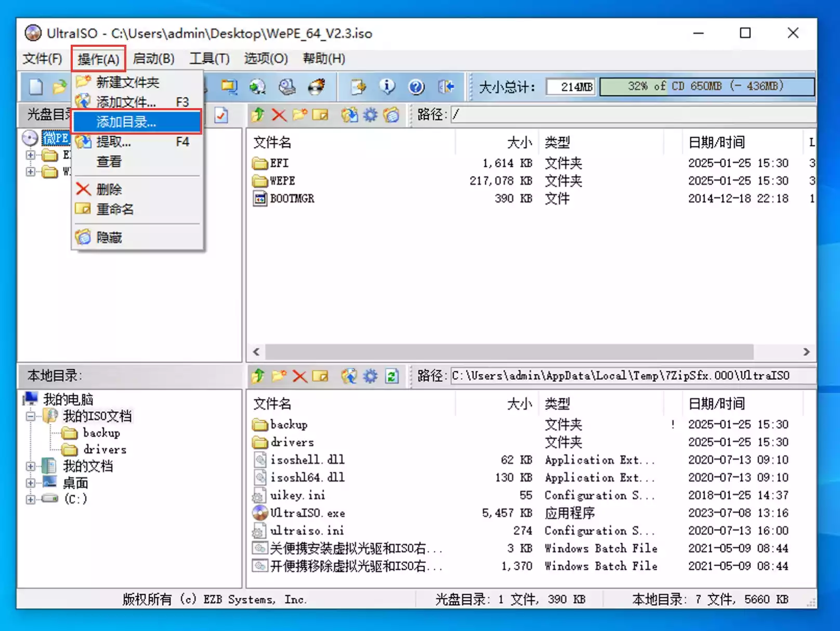Image resolution: width=840 pixels, height=631 pixels.
Task: Click the 文件名 column header in disc list
Action: point(272,142)
